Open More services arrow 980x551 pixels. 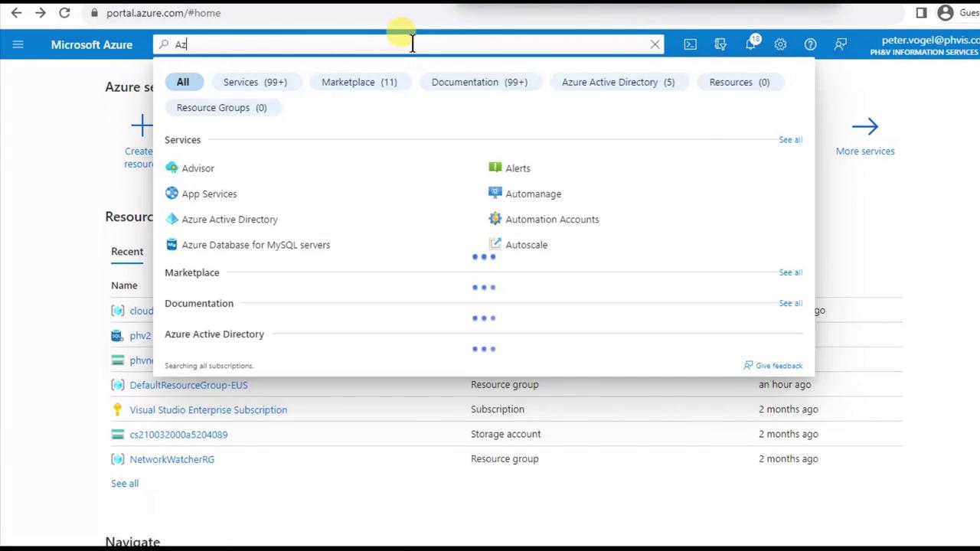[864, 127]
